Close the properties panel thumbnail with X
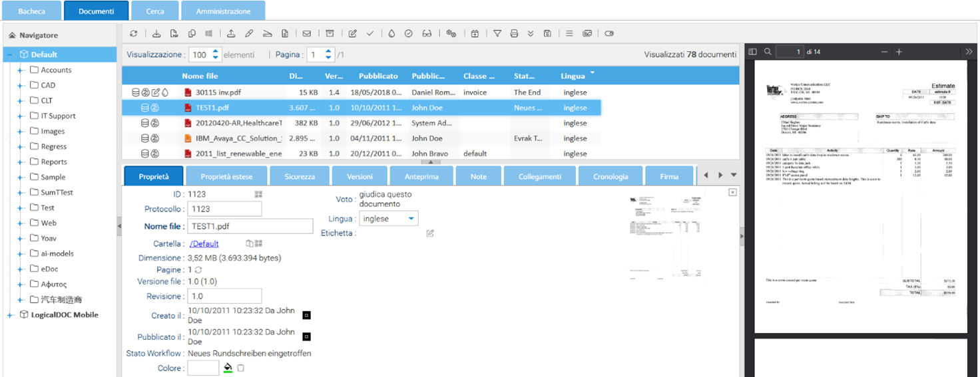980x377 pixels. pyautogui.click(x=732, y=192)
